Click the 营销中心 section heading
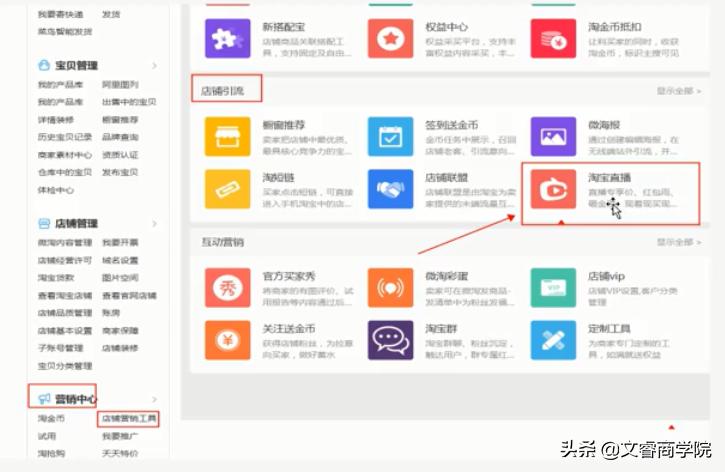 point(76,399)
